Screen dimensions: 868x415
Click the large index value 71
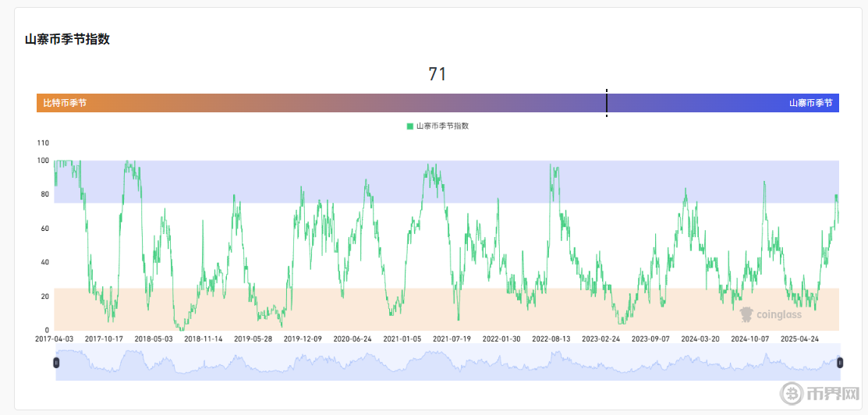[438, 74]
